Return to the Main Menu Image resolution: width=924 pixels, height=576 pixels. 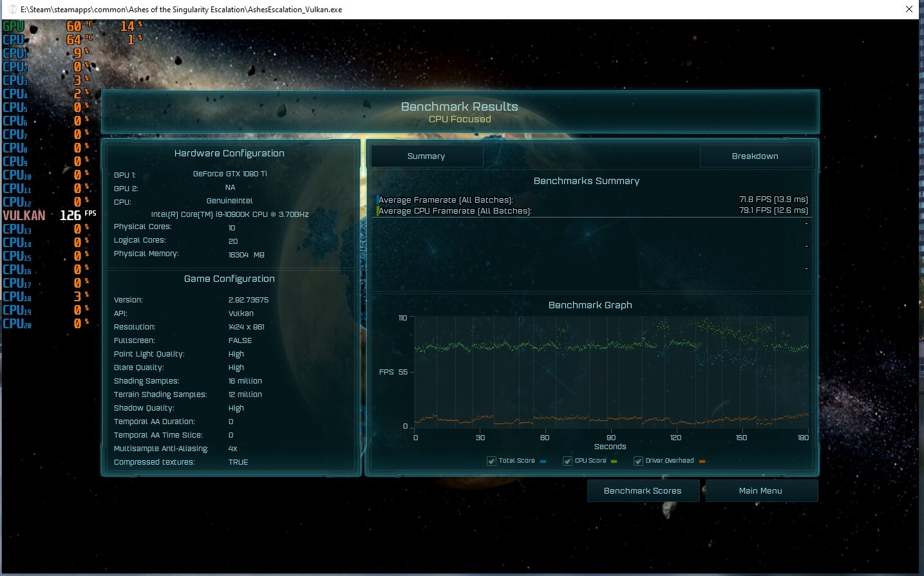pos(761,491)
